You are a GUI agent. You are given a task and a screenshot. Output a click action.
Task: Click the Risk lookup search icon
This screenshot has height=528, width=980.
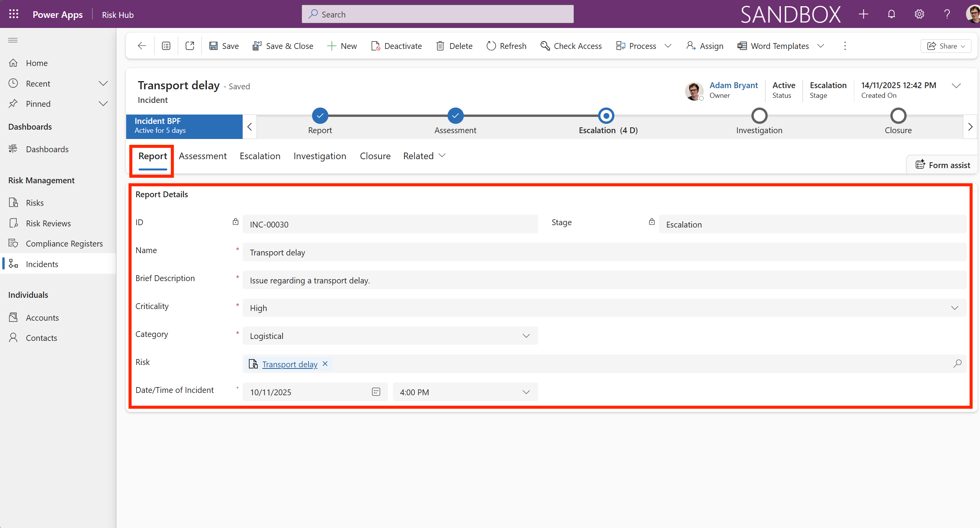click(957, 364)
